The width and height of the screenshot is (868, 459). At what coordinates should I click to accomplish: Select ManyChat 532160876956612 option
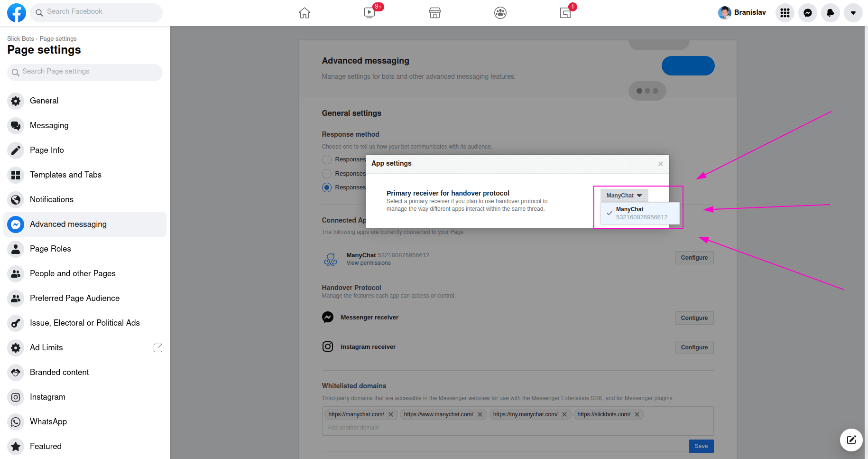pyautogui.click(x=640, y=213)
